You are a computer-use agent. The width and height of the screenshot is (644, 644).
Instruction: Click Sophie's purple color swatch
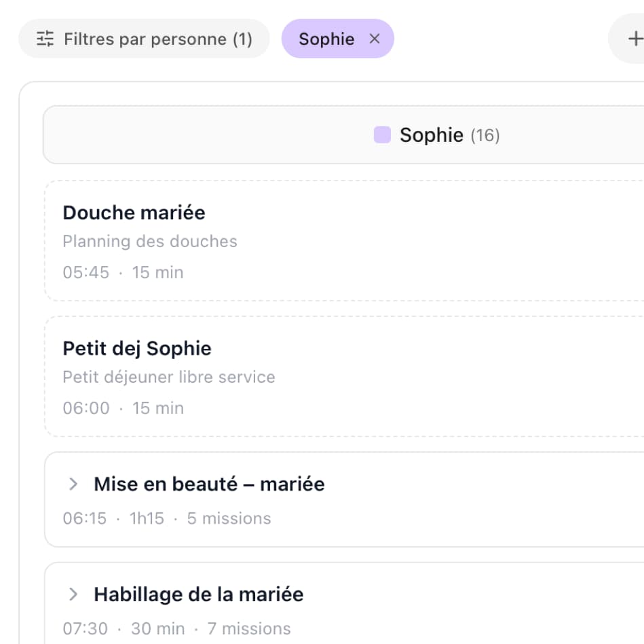coord(382,134)
